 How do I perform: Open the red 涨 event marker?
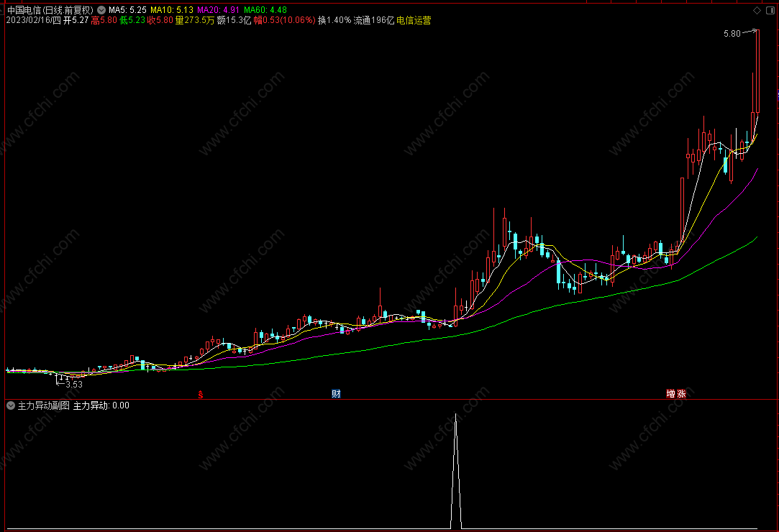(x=682, y=394)
